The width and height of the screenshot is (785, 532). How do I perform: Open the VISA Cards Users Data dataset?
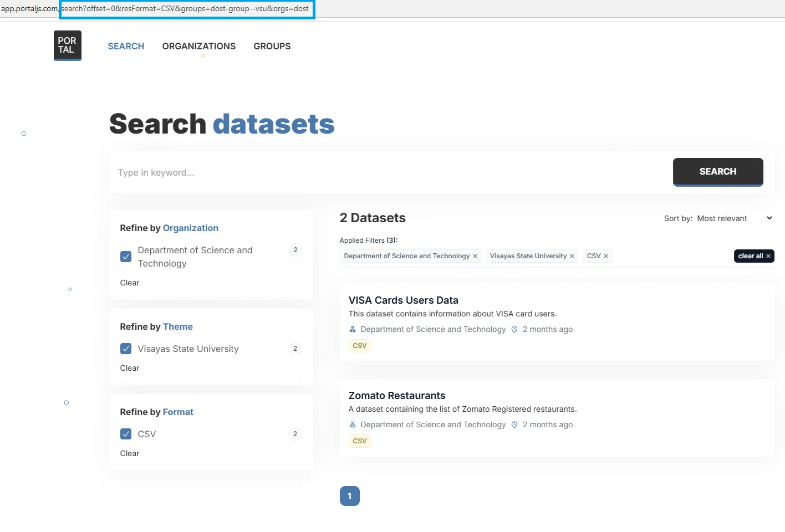404,300
